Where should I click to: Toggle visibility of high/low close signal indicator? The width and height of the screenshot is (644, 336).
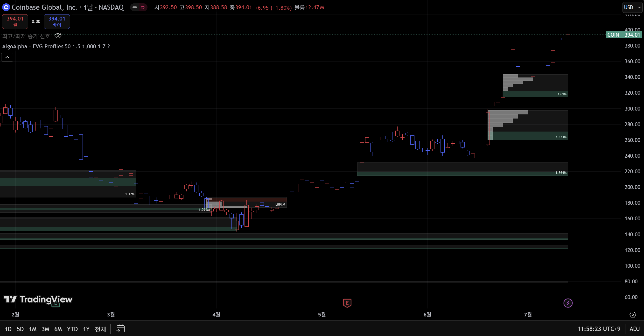(x=58, y=36)
